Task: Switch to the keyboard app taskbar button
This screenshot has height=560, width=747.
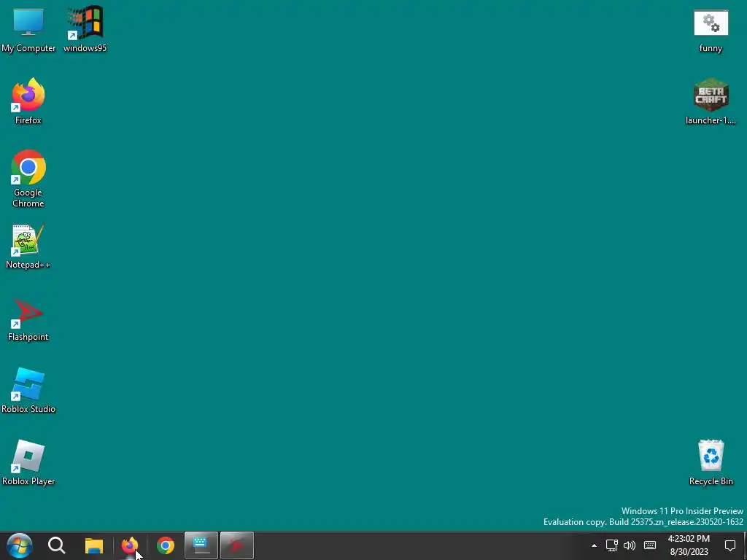Action: [201, 545]
